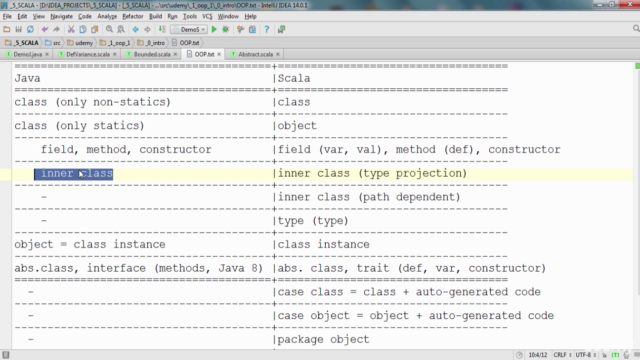Switch to the Bounded.scala tab
The height and width of the screenshot is (360, 640).
151,54
